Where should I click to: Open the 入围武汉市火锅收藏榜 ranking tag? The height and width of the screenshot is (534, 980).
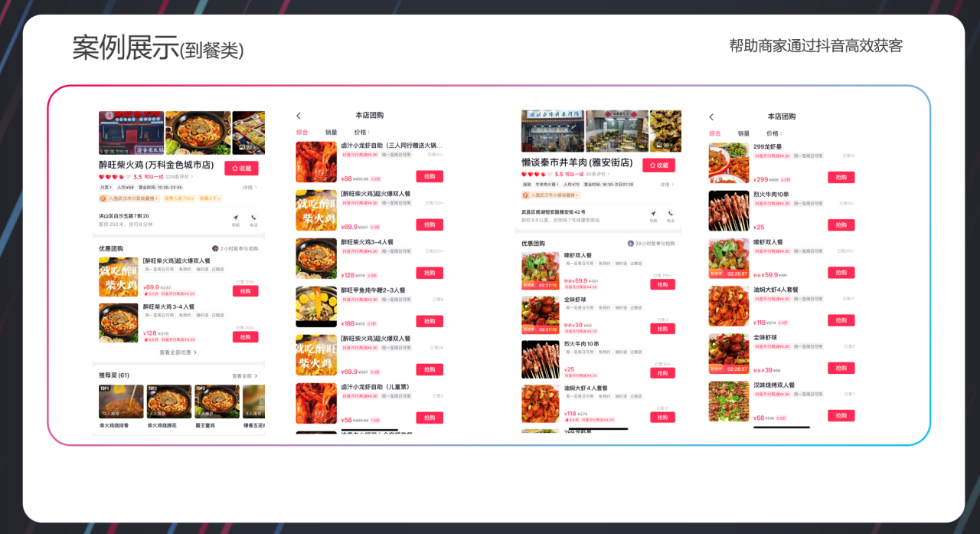point(551,196)
